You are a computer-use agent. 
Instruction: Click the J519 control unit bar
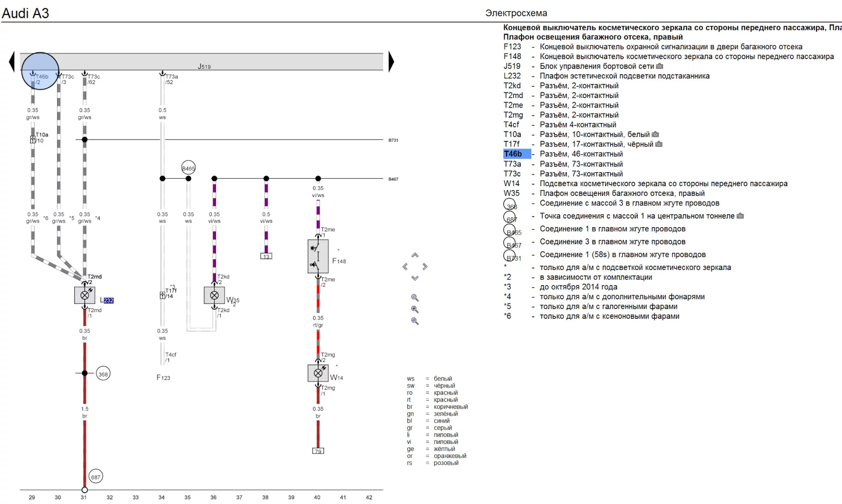pos(204,62)
